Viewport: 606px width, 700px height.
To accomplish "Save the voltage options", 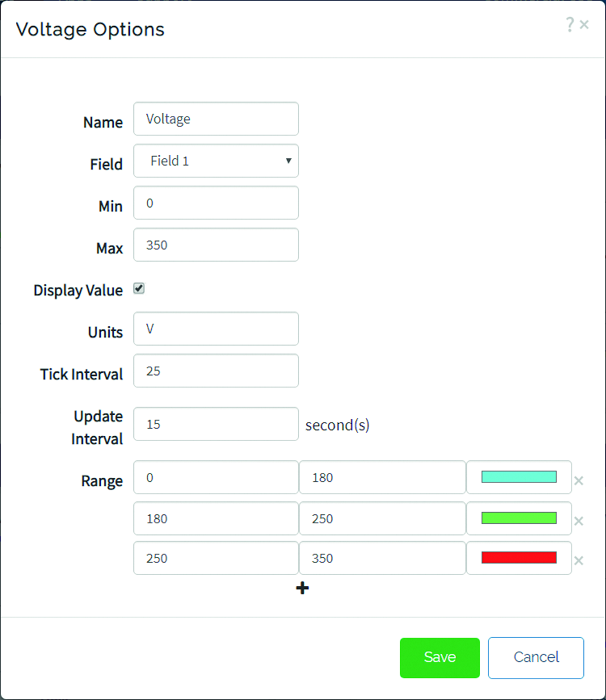I will click(440, 657).
